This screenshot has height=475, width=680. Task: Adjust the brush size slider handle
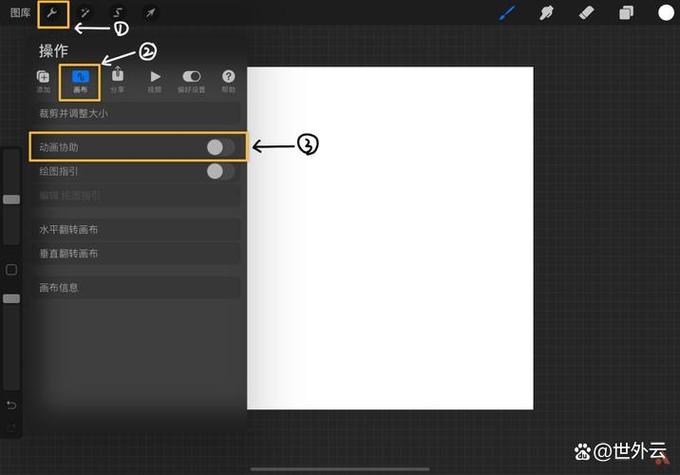(x=12, y=200)
